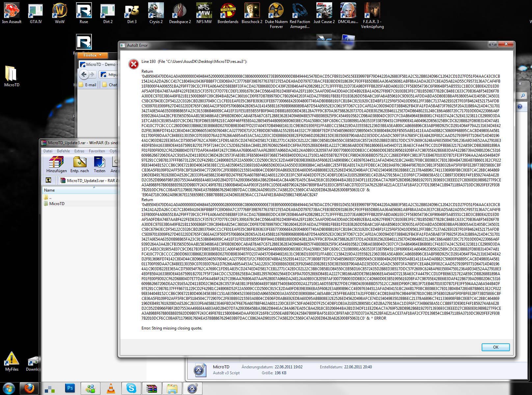Open the Befehle menu in WinRAR
Screen dimensions: 532x395
click(x=63, y=151)
